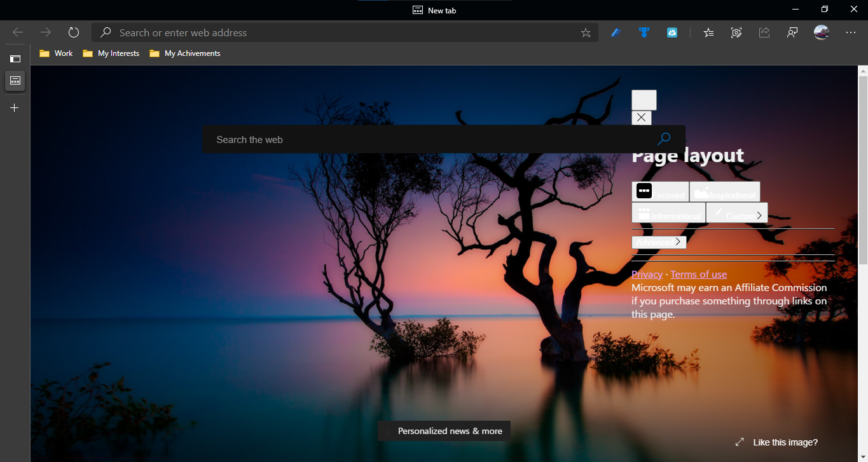Open the blue cloud extension icon
The image size is (868, 462).
[672, 32]
